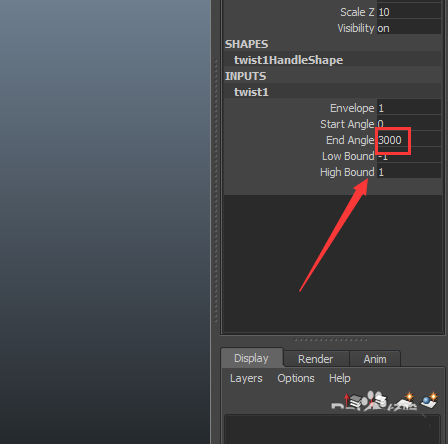Image resolution: width=448 pixels, height=444 pixels.
Task: Switch to the Anim layer tab
Action: point(375,359)
